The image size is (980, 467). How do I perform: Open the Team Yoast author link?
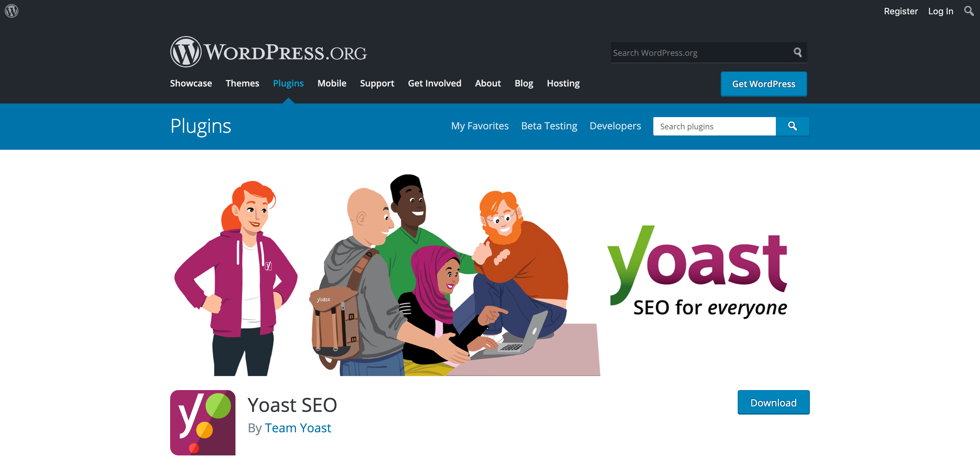298,428
